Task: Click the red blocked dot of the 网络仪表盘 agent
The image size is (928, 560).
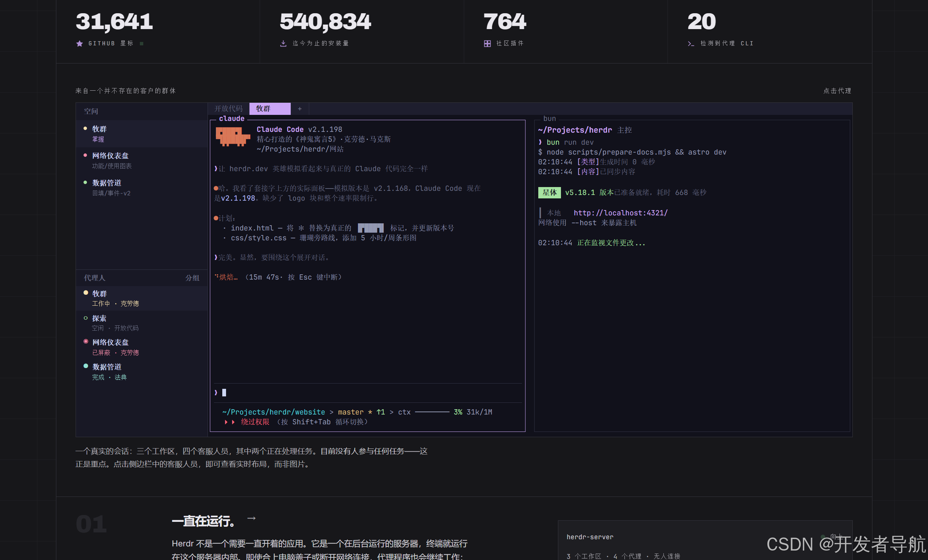Action: pyautogui.click(x=86, y=341)
